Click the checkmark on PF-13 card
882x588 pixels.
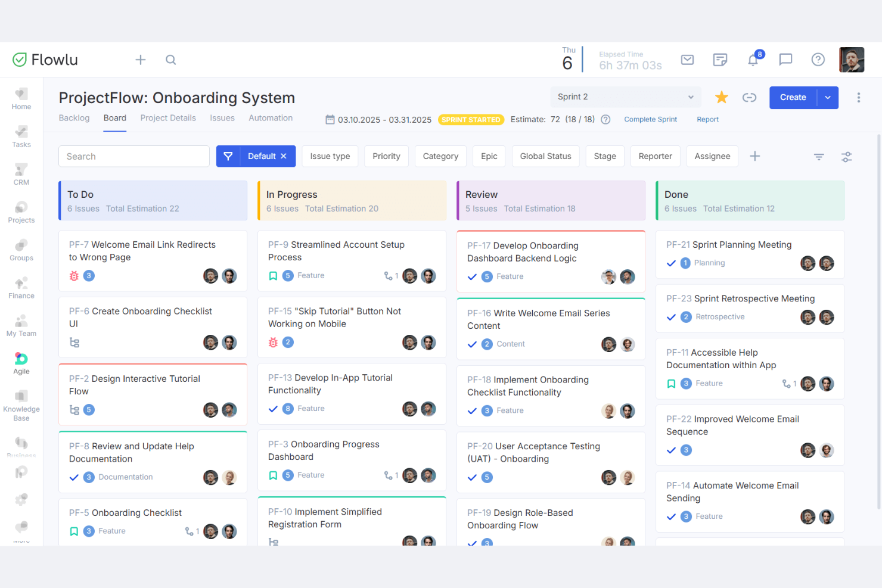273,409
